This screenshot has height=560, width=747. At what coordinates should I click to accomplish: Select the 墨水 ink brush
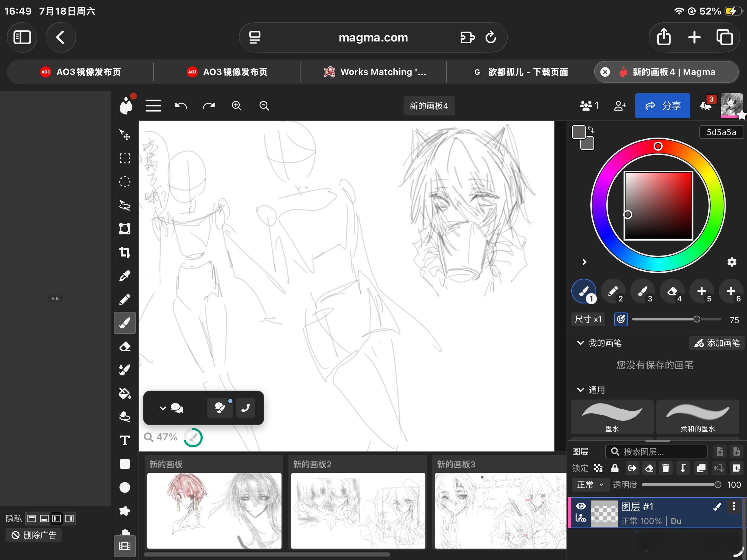[x=612, y=417]
